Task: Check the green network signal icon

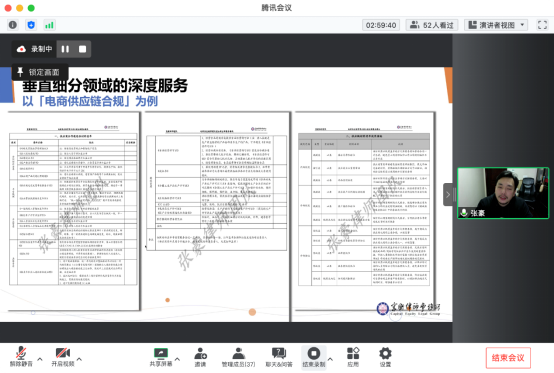Action: [49, 25]
